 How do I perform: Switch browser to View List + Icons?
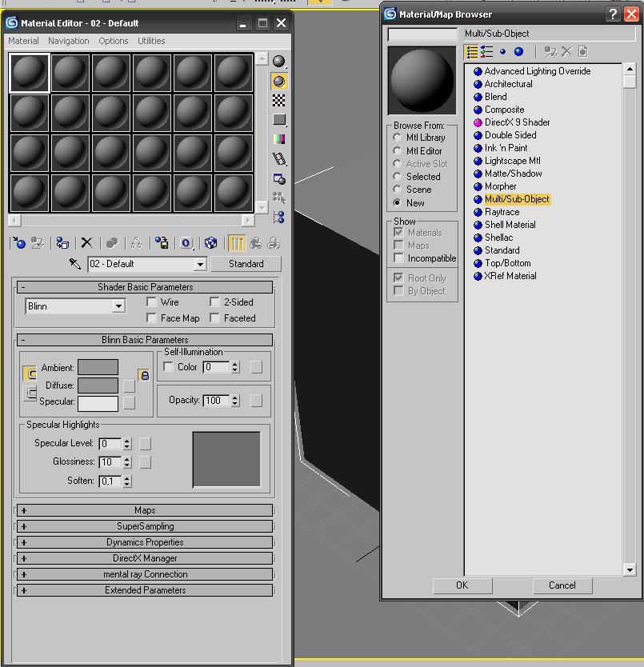coord(487,52)
